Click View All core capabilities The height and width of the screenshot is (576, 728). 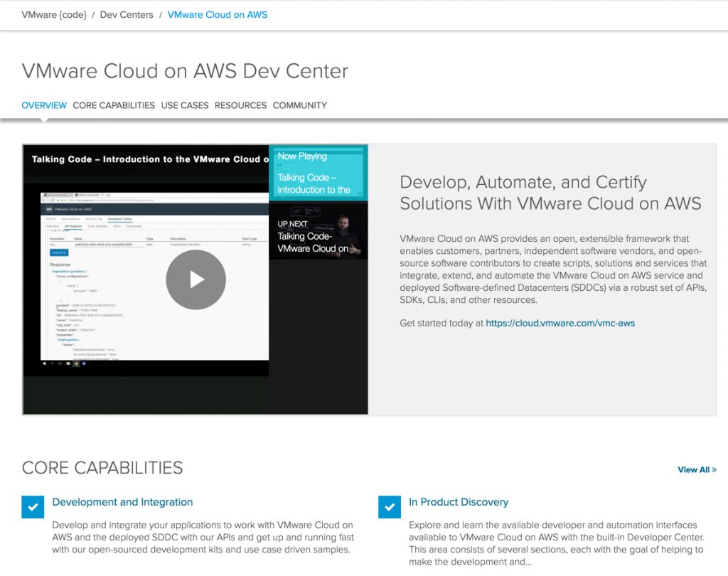[693, 470]
